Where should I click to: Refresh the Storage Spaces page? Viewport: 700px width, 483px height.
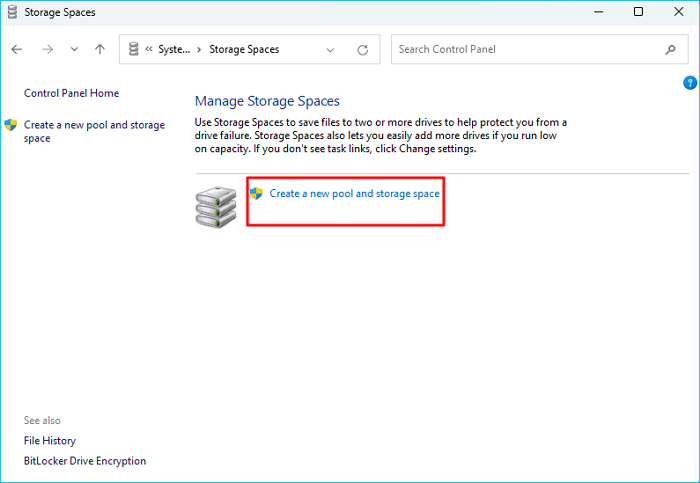(x=362, y=49)
